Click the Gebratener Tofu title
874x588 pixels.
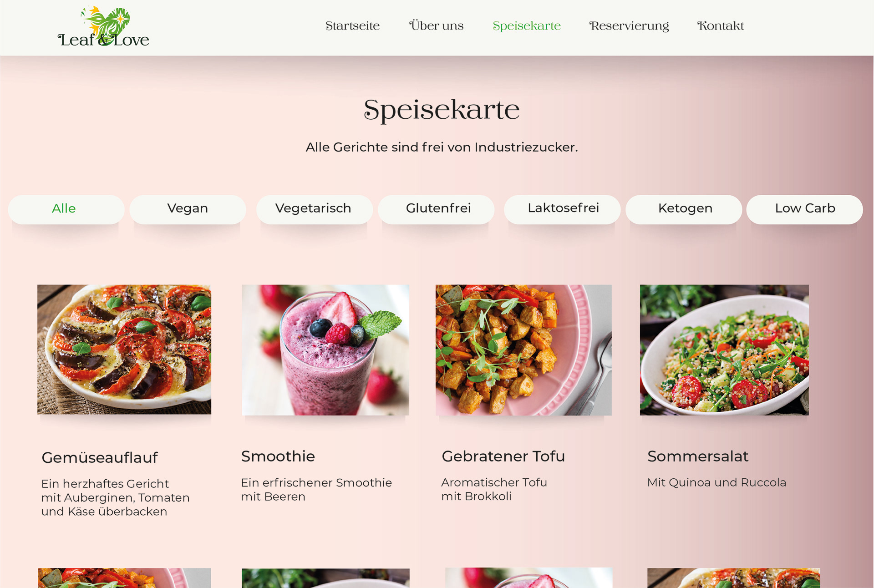[x=503, y=456]
